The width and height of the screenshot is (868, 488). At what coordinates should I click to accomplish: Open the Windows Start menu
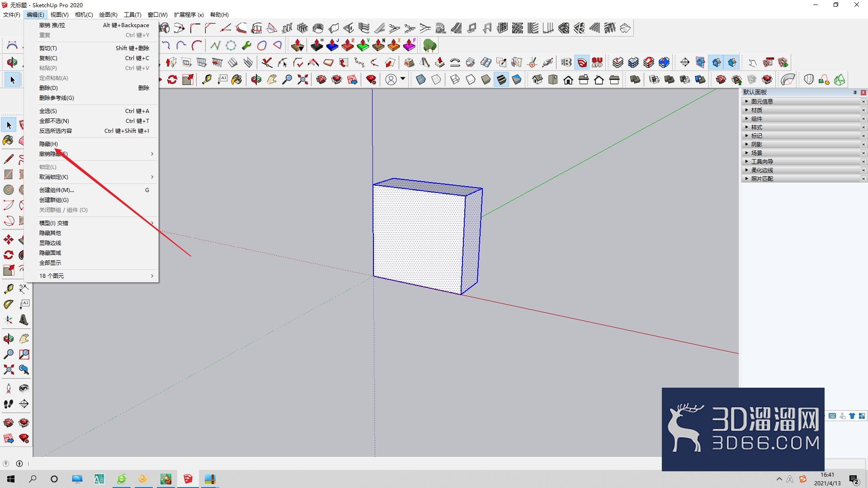pyautogui.click(x=11, y=479)
